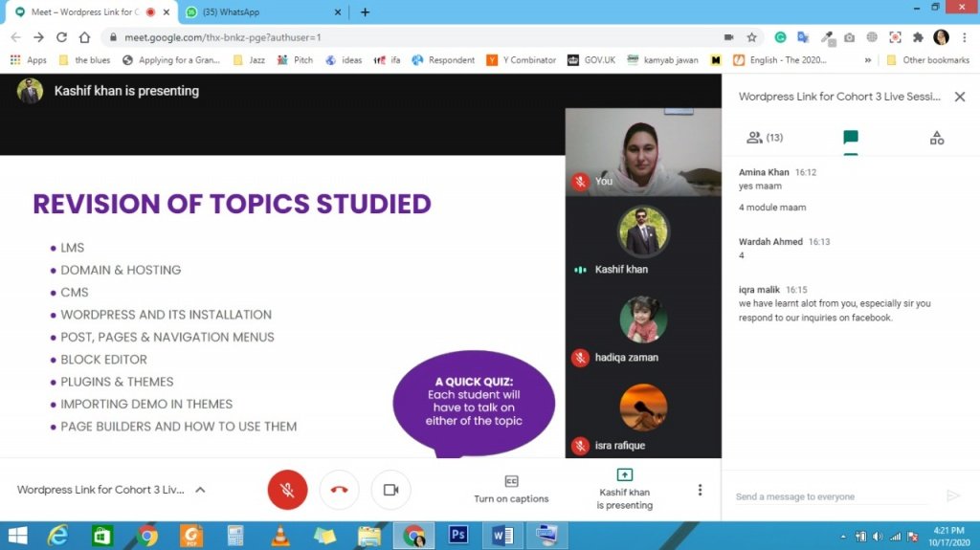Open the GOV.UK bookmark

pyautogui.click(x=591, y=60)
